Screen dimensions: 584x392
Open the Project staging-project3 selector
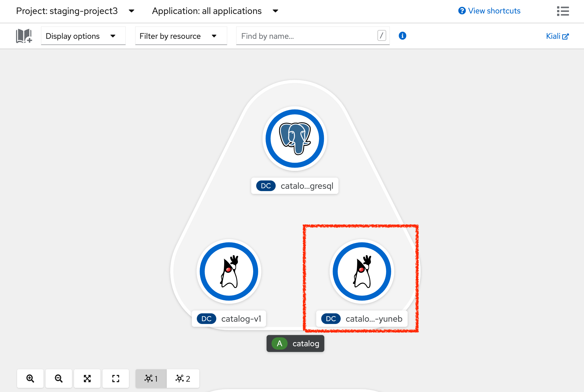pos(75,11)
